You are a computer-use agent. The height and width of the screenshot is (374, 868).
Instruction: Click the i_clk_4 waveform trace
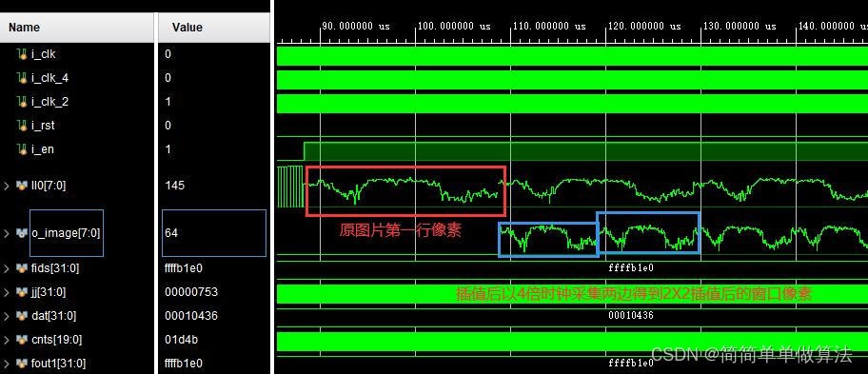(x=572, y=80)
